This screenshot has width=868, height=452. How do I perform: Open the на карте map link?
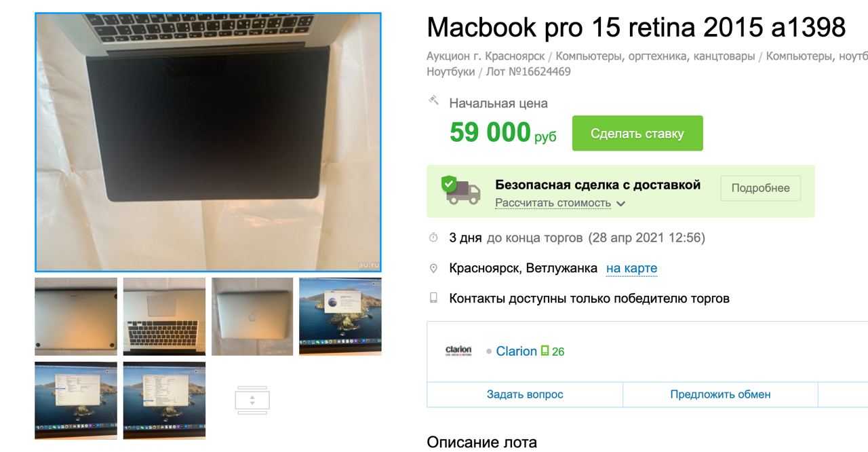point(631,268)
